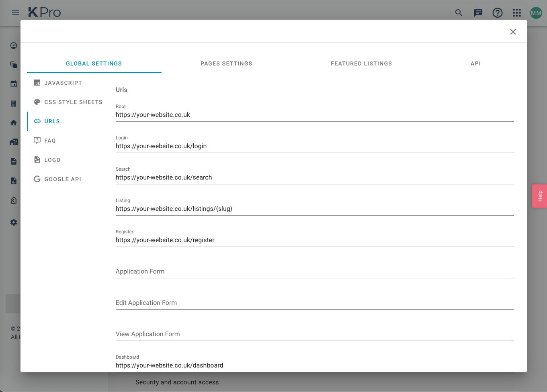Click the Google API section icon
Viewport: 547px width, 392px height.
[x=37, y=179]
